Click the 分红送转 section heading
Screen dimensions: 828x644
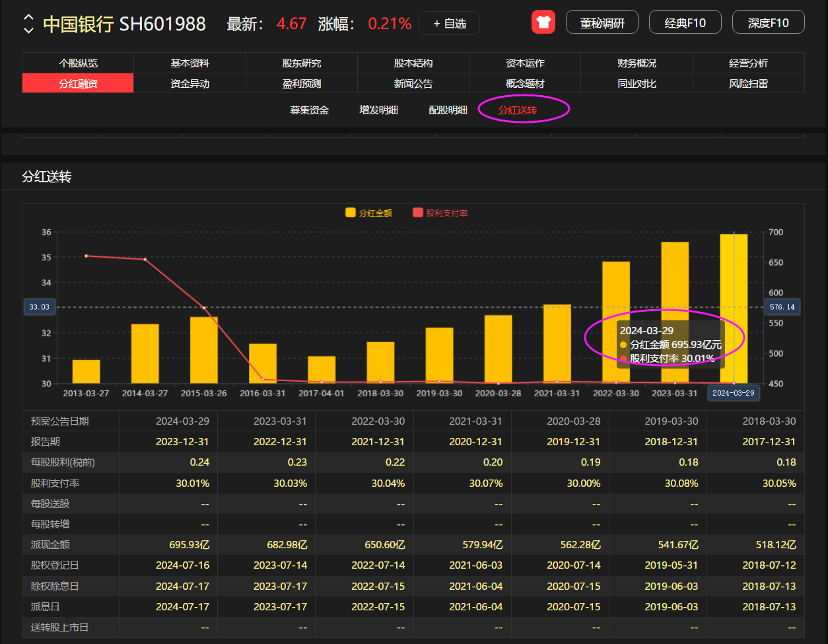[x=47, y=176]
